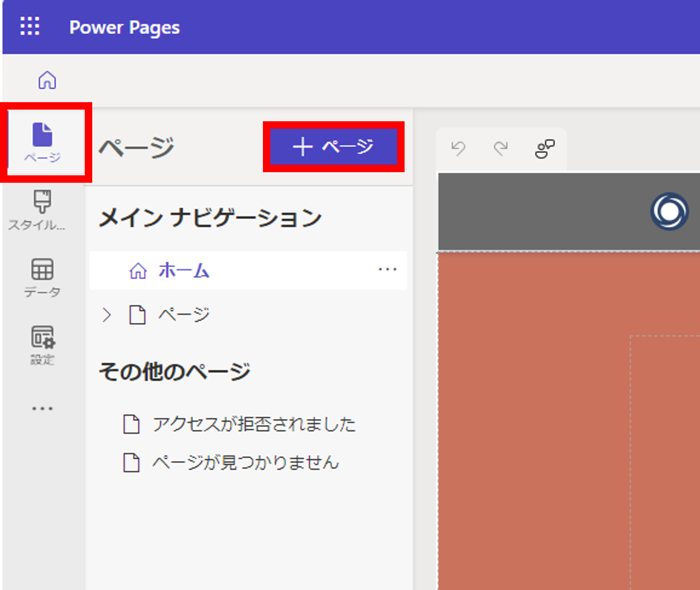
Task: Open the スタイル (Styling) workspace
Action: pos(42,209)
